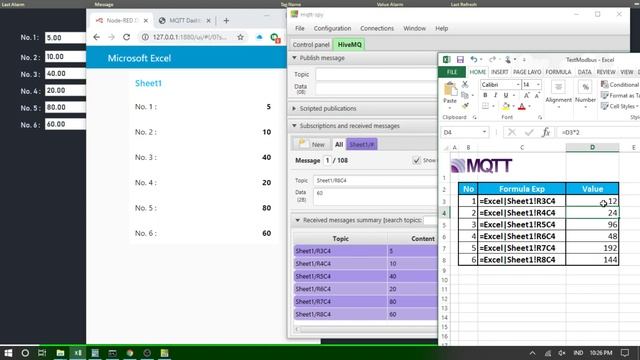Copy the selection using the Copy icon
The height and width of the screenshot is (360, 640).
click(x=464, y=95)
